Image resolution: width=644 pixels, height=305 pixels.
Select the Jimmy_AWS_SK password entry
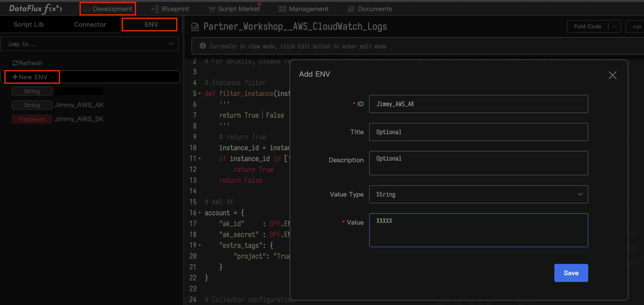point(79,119)
